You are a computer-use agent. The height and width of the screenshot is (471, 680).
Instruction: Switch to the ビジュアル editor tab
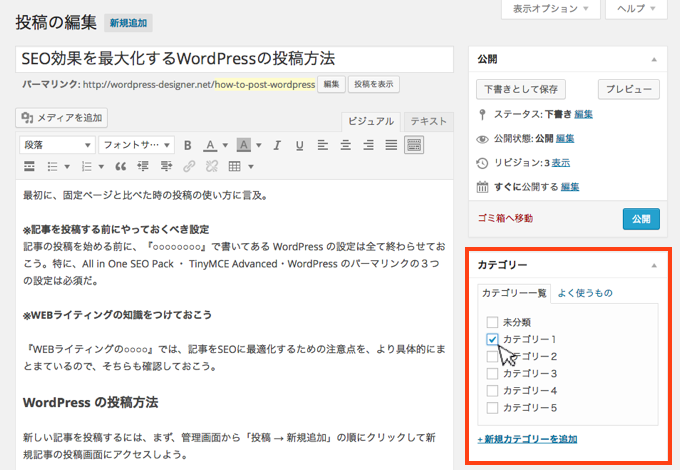pos(371,121)
